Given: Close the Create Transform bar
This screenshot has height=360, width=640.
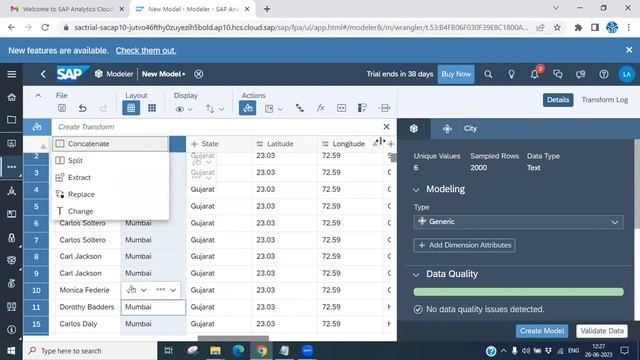Looking at the screenshot, I should point(386,127).
